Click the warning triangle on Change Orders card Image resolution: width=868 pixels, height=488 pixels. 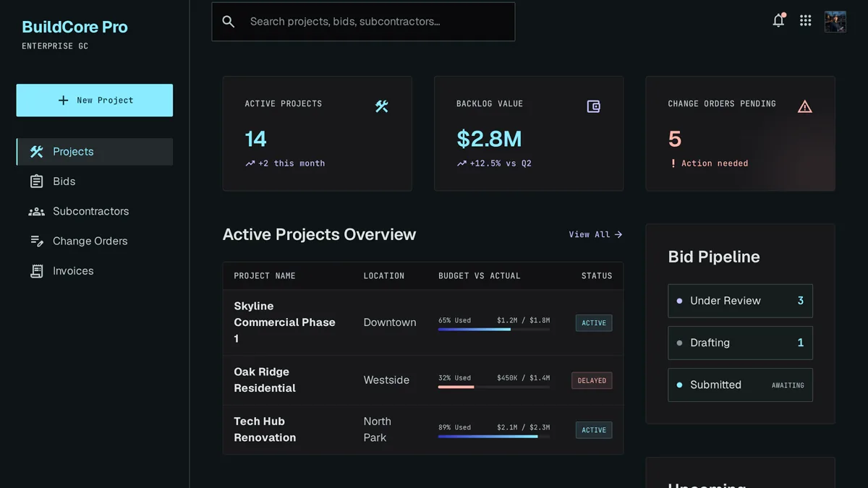click(x=805, y=107)
